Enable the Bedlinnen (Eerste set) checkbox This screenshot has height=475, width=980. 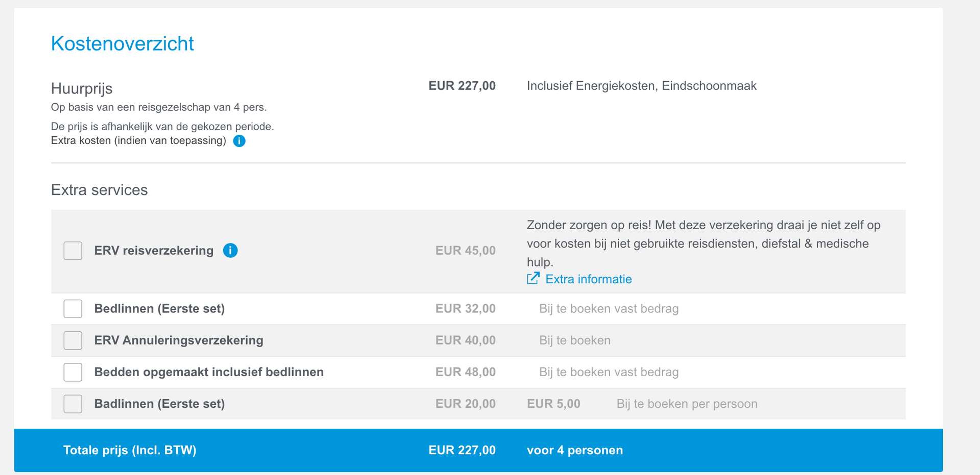73,309
